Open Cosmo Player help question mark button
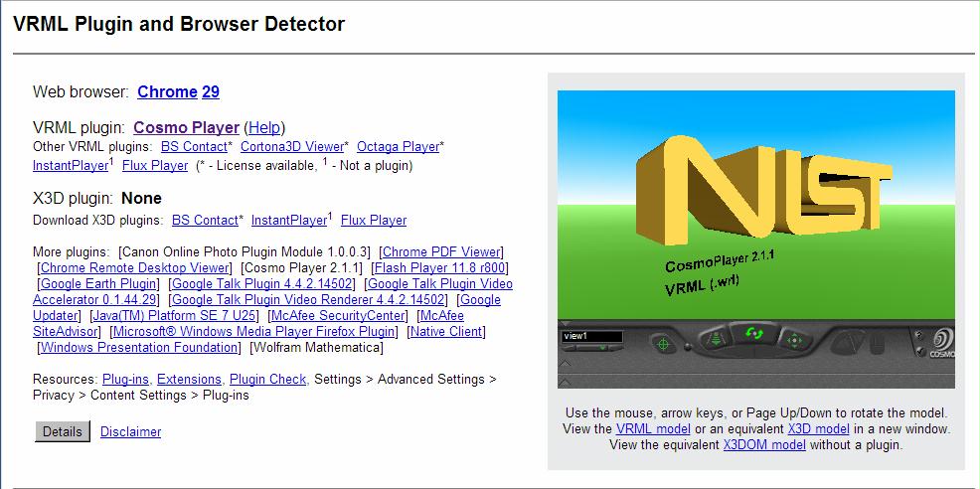This screenshot has width=980, height=489. point(918,335)
